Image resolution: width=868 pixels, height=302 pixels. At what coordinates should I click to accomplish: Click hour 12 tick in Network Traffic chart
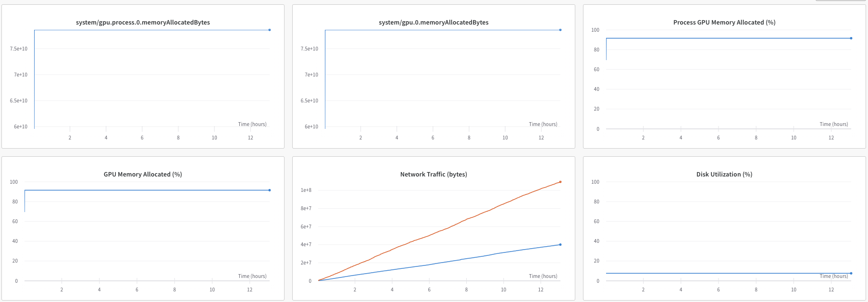[x=541, y=290]
